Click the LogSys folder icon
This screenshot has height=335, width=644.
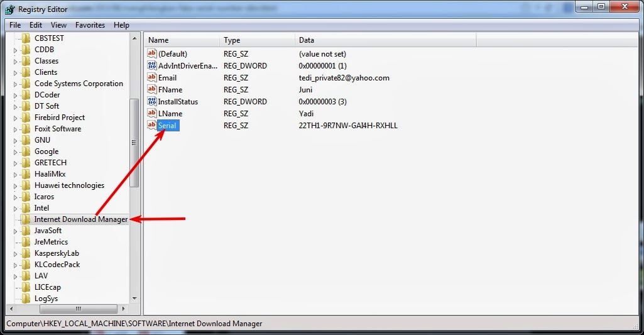(26, 299)
